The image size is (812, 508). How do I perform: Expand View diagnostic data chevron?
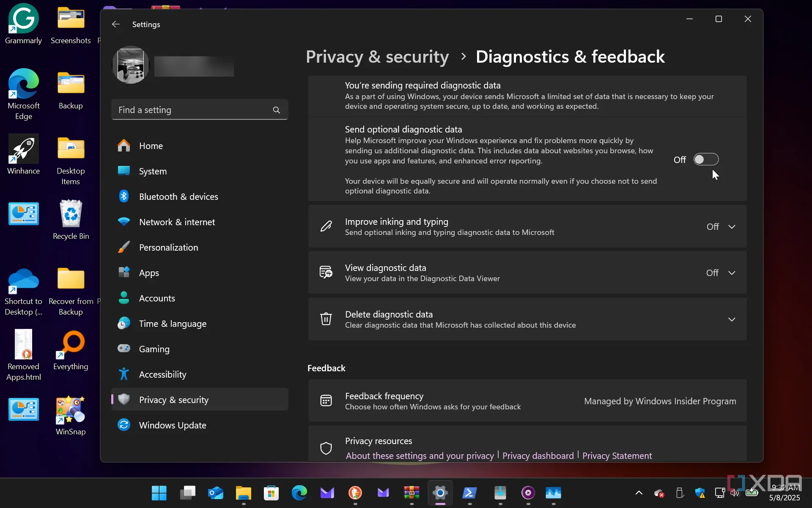point(732,273)
